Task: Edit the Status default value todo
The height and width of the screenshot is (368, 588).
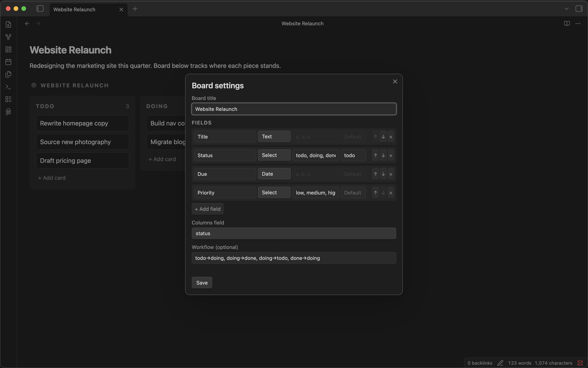Action: coord(353,155)
